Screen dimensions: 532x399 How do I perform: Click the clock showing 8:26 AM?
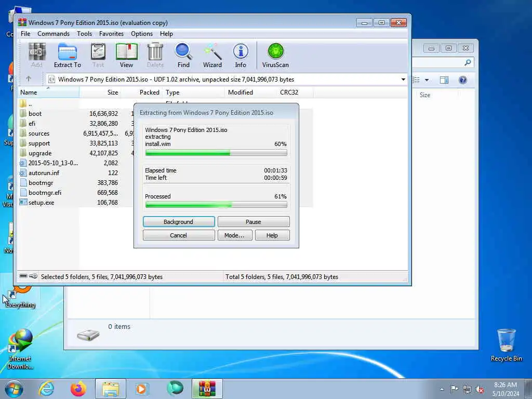[505, 385]
